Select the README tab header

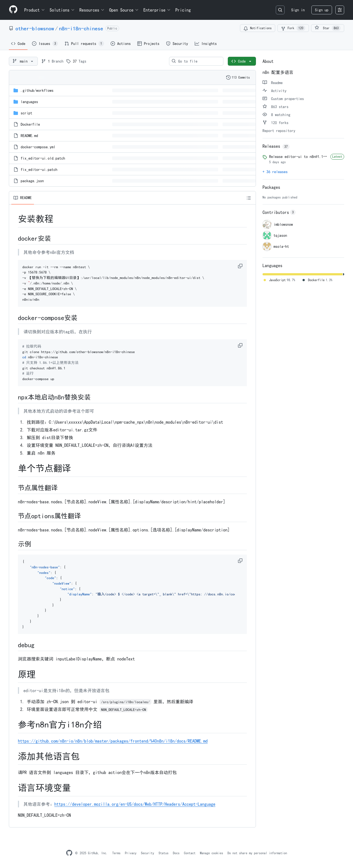click(x=23, y=198)
